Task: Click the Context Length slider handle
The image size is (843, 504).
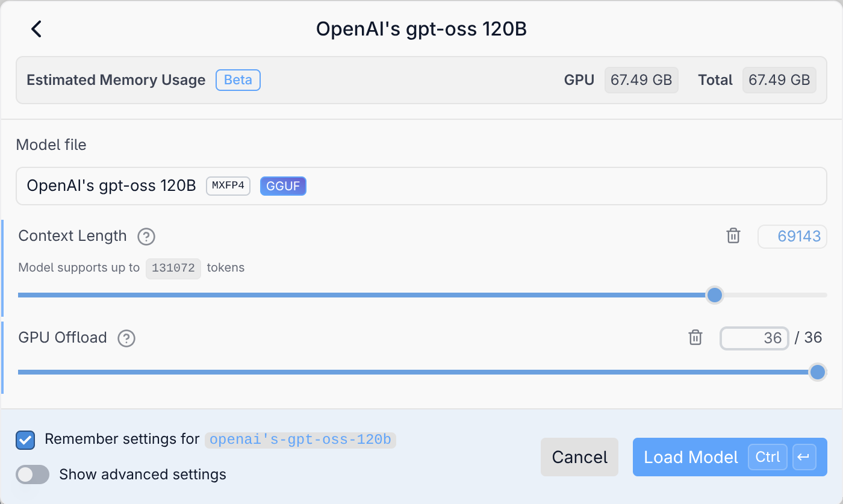Action: 715,295
